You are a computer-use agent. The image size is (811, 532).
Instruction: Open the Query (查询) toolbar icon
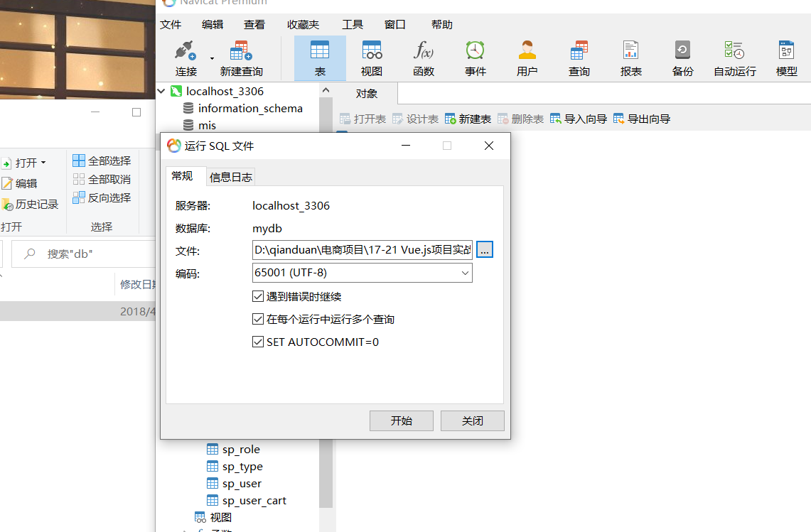(579, 51)
